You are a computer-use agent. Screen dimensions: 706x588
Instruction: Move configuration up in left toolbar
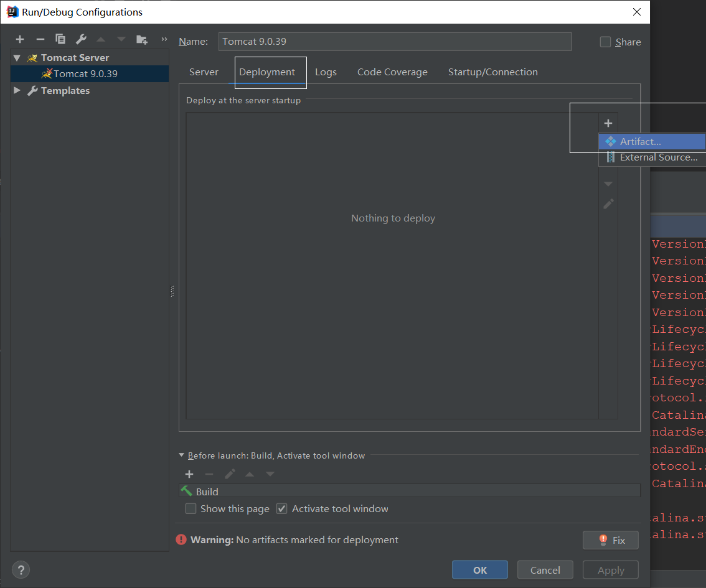(101, 40)
